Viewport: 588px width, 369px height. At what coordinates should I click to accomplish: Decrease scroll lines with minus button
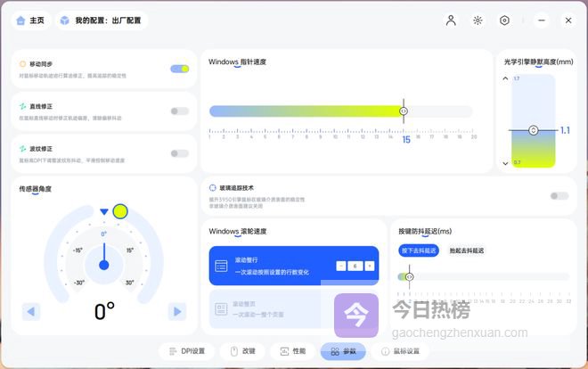pos(341,266)
